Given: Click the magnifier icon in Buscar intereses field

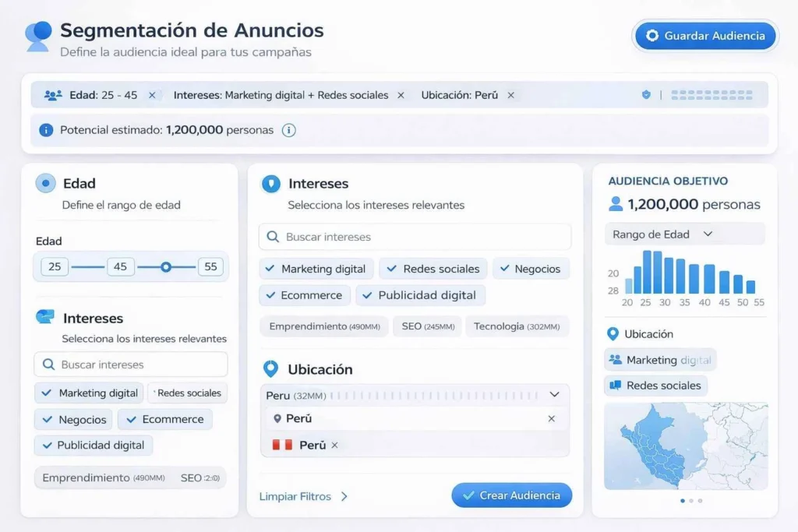Looking at the screenshot, I should click(x=274, y=236).
